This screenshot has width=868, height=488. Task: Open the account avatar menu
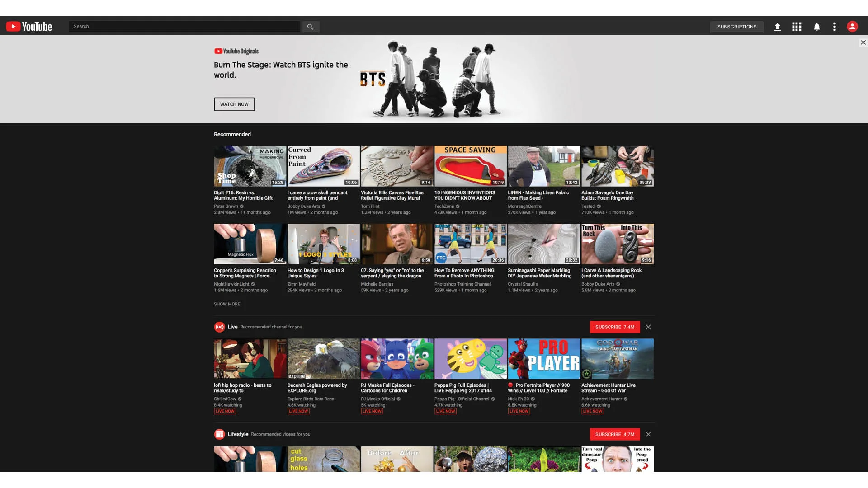coord(852,27)
